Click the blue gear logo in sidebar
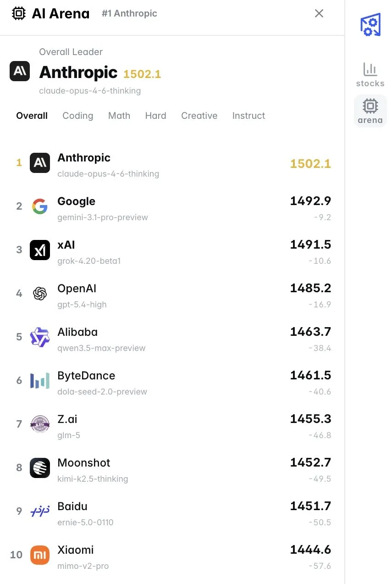392x584 pixels. coord(370,25)
